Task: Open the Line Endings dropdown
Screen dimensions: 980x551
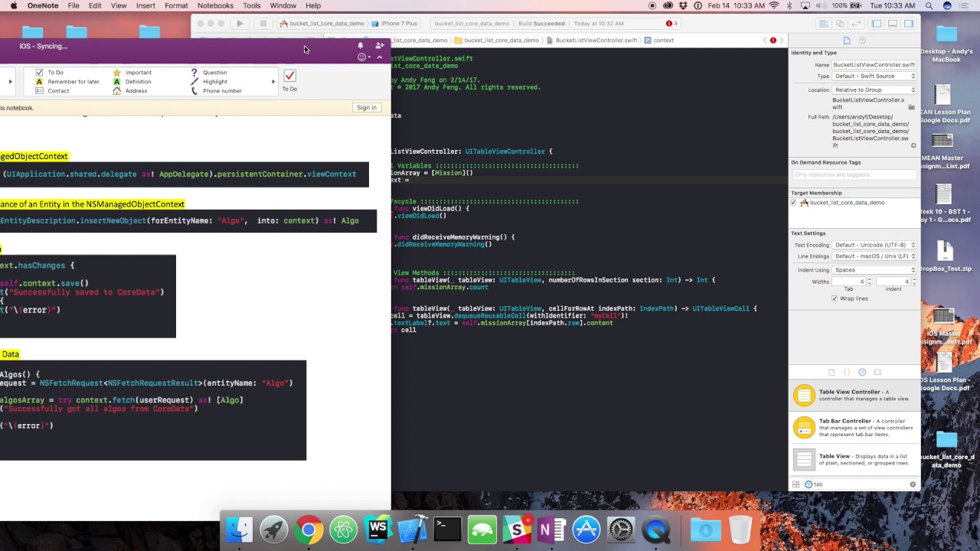Action: click(874, 256)
